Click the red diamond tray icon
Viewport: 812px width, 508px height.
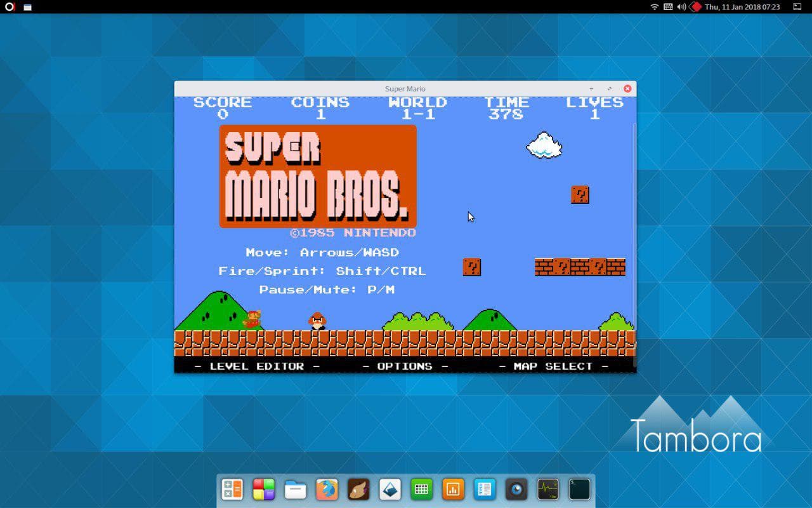(x=696, y=6)
